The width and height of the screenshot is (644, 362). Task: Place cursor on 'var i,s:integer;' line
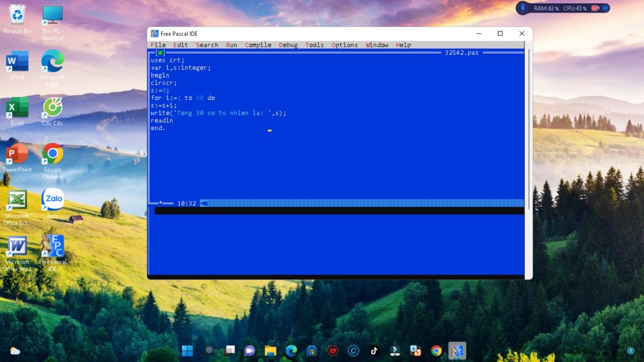[x=180, y=68]
